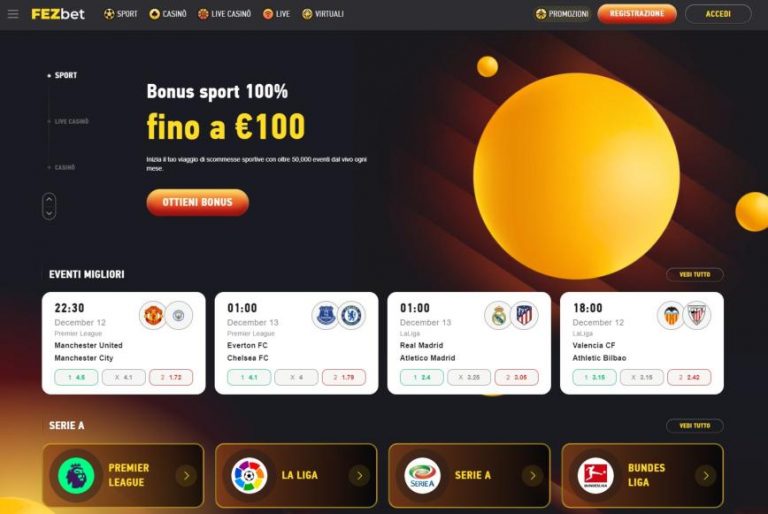
Task: Expand Premier League with arrow chevron
Action: click(186, 475)
